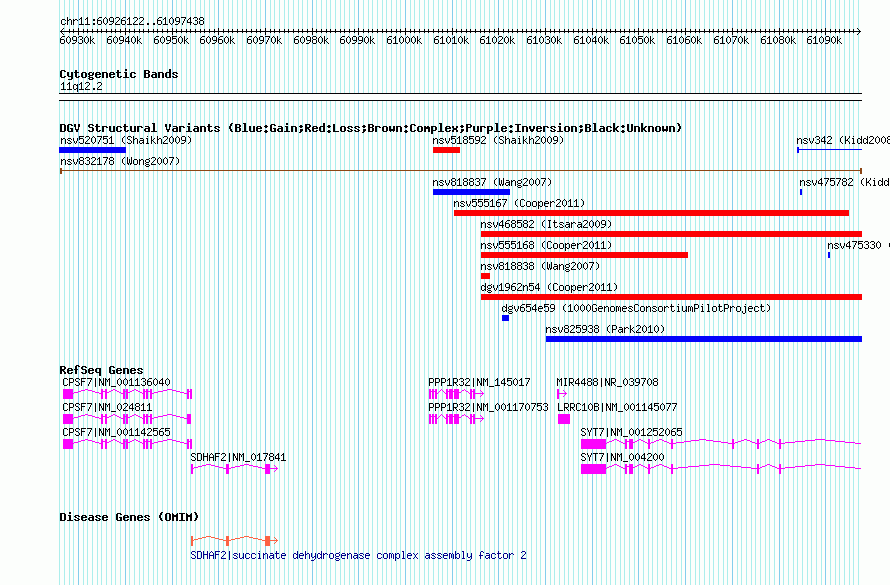Viewport: 890px width, 585px height.
Task: Click the SYT7 NM_001252065 gene glyph
Action: click(x=721, y=444)
